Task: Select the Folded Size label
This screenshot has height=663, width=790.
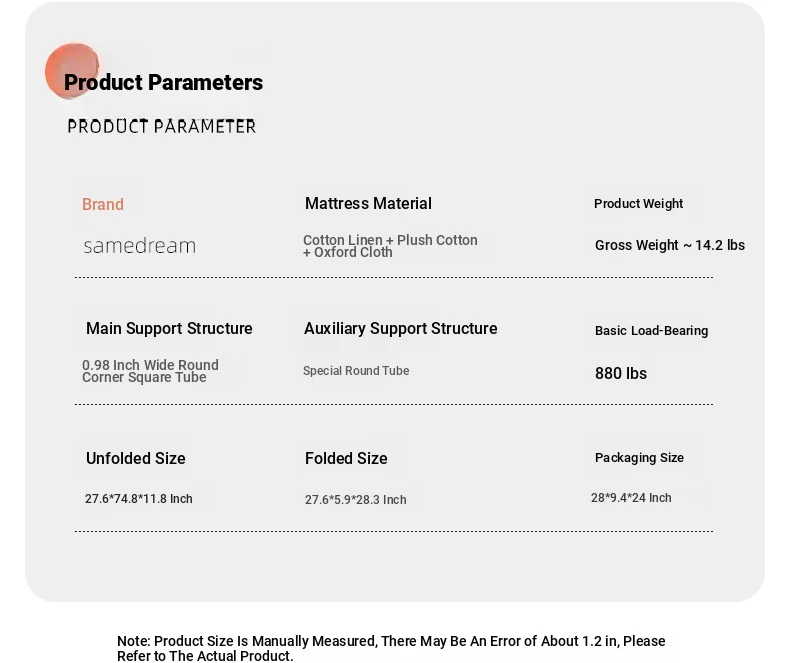Action: 346,459
